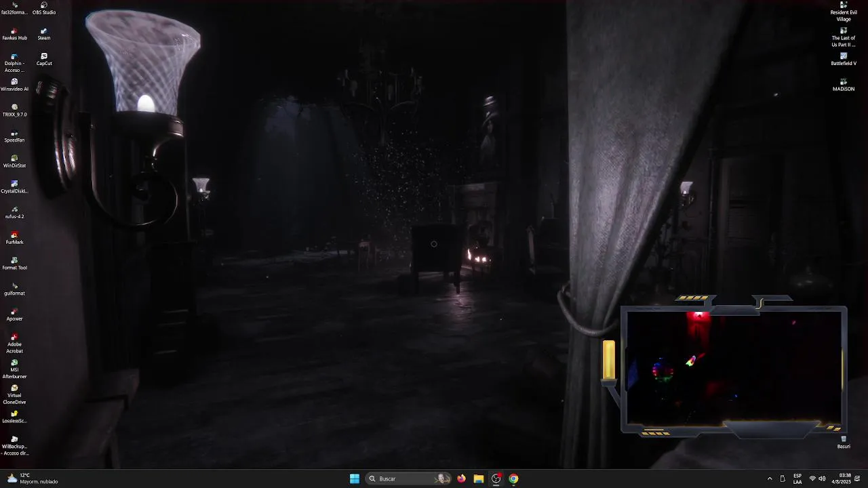Viewport: 868px width, 488px height.
Task: Open the volume speaker tray icon
Action: coord(823,479)
